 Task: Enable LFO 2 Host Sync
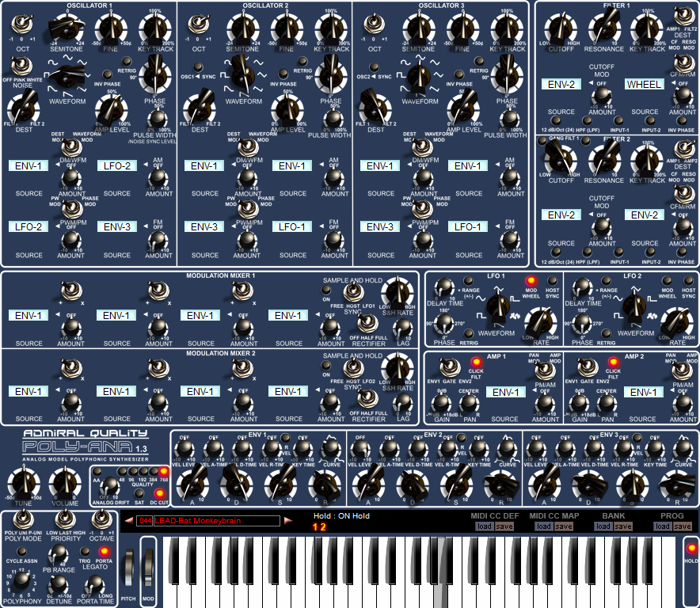689,280
